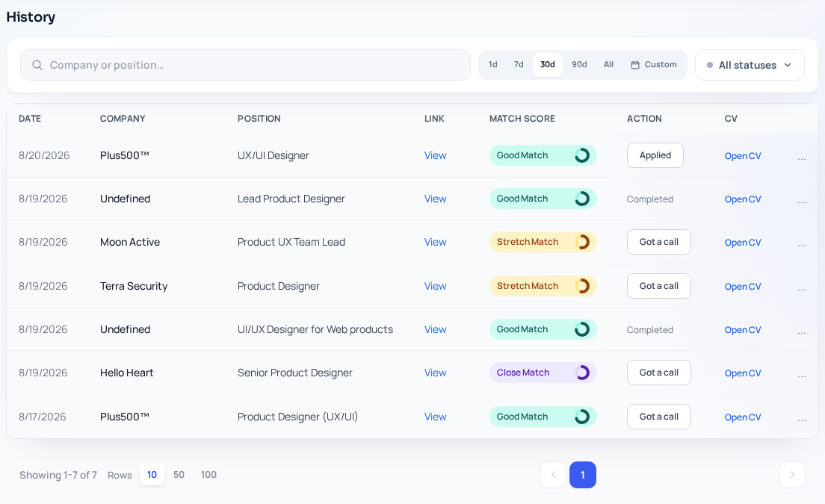Click Completed status for Lead Product Designer
The height and width of the screenshot is (504, 825).
[650, 199]
